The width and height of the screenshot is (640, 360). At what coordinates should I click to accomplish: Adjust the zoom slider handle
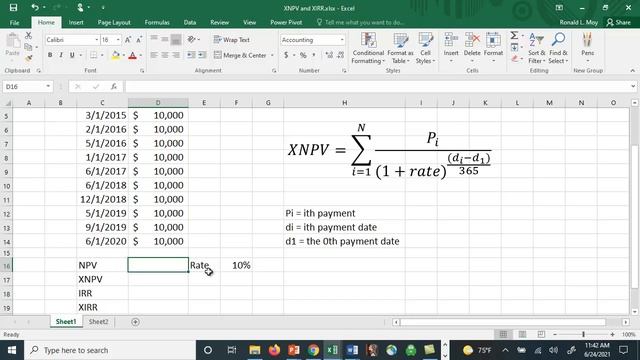[583, 334]
